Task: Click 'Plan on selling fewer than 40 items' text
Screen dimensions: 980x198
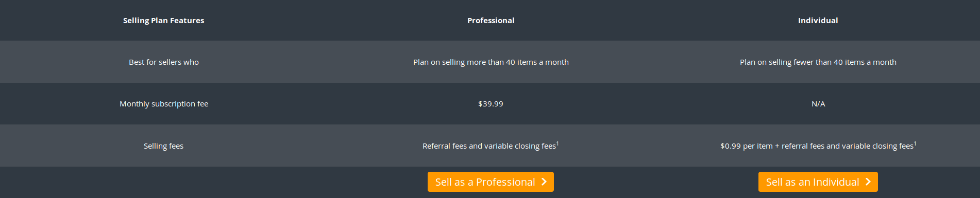Action: [x=802, y=62]
